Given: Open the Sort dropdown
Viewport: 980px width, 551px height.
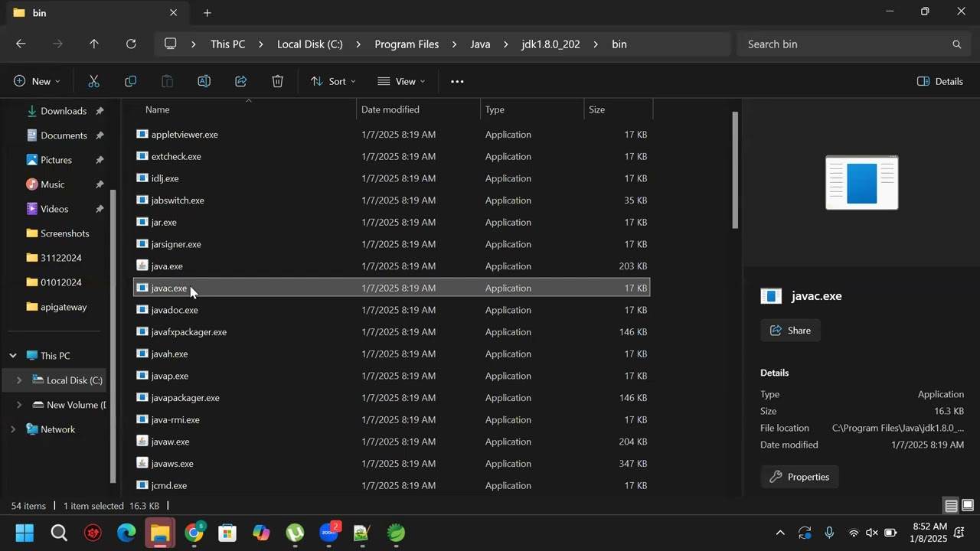Looking at the screenshot, I should [x=333, y=81].
